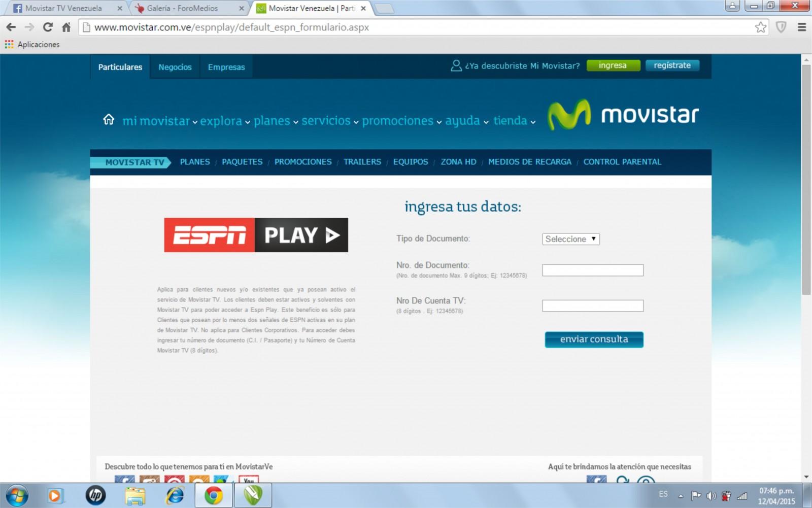Click the Movistar logo
Screen dimensions: 812x508
click(623, 115)
